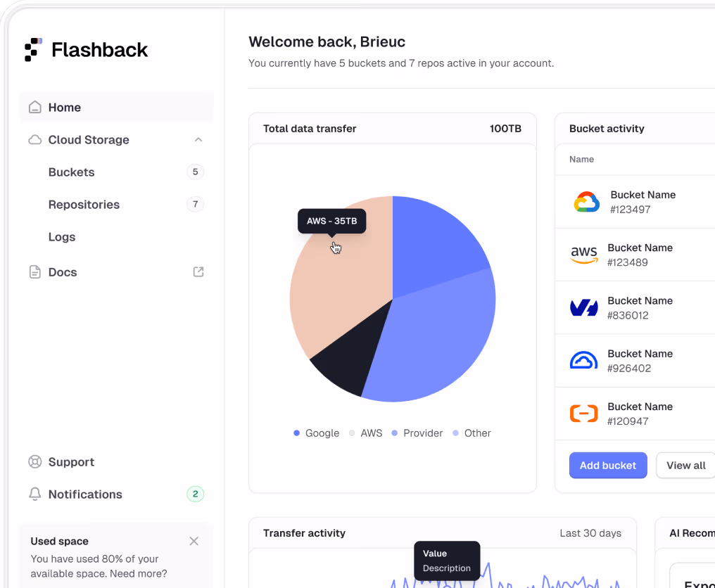The width and height of the screenshot is (715, 588).
Task: Click the Add bucket button
Action: coord(607,465)
